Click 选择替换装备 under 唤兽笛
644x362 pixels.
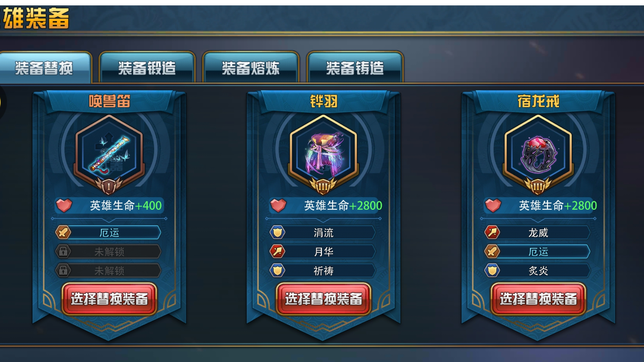(109, 299)
